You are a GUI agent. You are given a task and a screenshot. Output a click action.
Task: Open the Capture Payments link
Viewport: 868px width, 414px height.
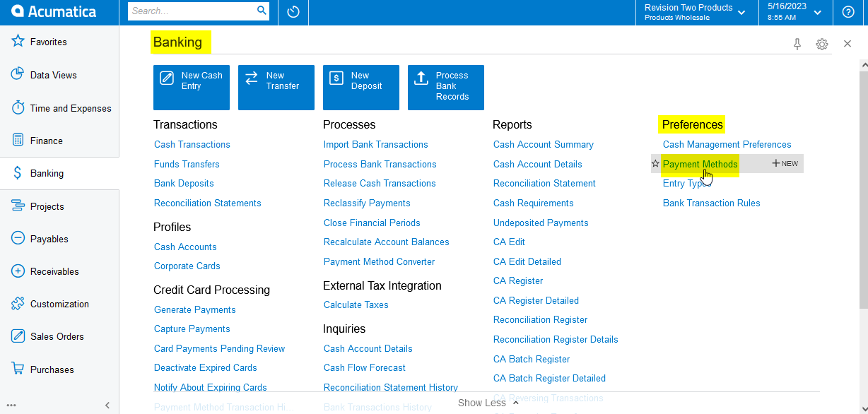(x=192, y=329)
